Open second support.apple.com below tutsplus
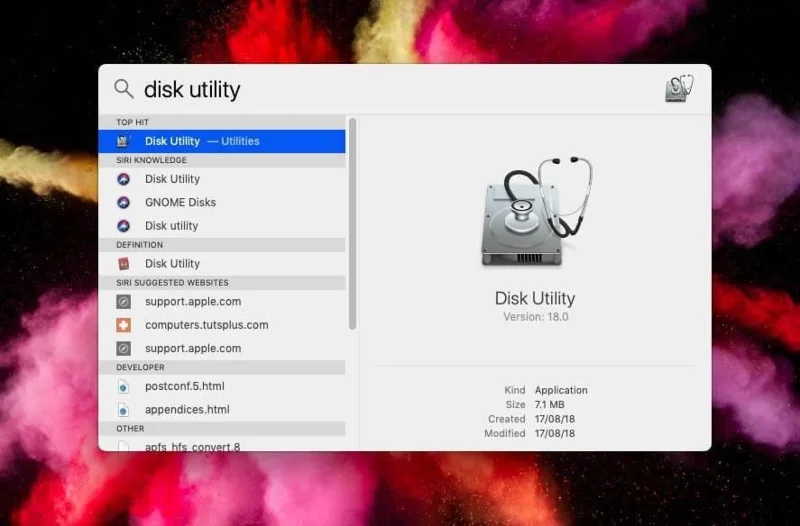Viewport: 800px width, 526px height. click(222, 348)
